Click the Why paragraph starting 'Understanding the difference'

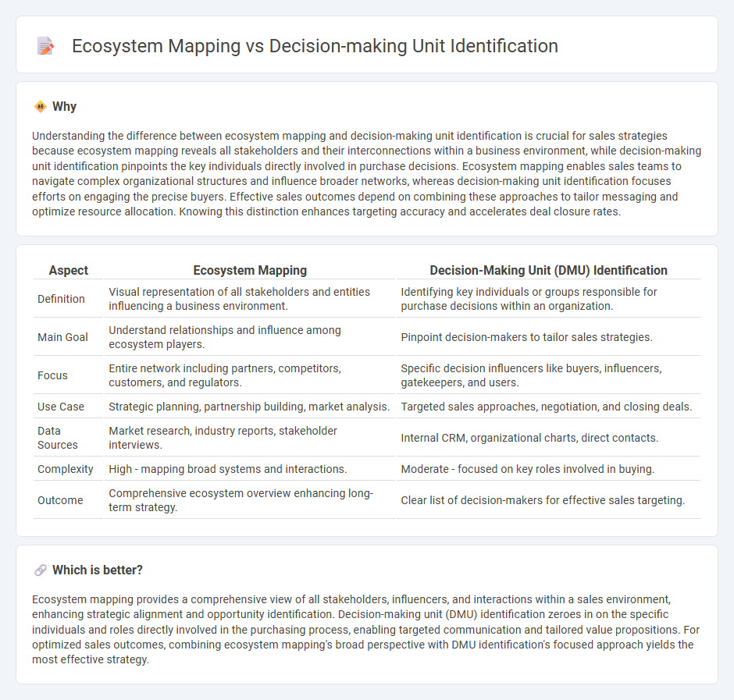pos(366,173)
